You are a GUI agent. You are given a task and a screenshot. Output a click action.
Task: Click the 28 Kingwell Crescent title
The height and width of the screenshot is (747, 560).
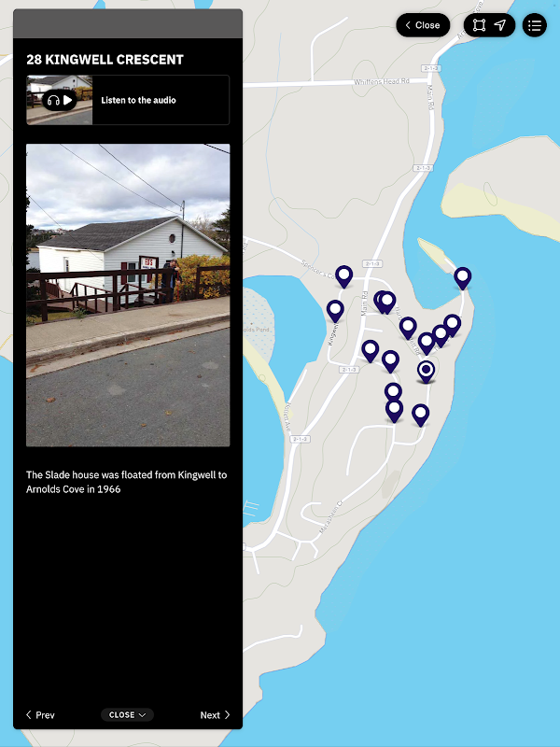[105, 60]
